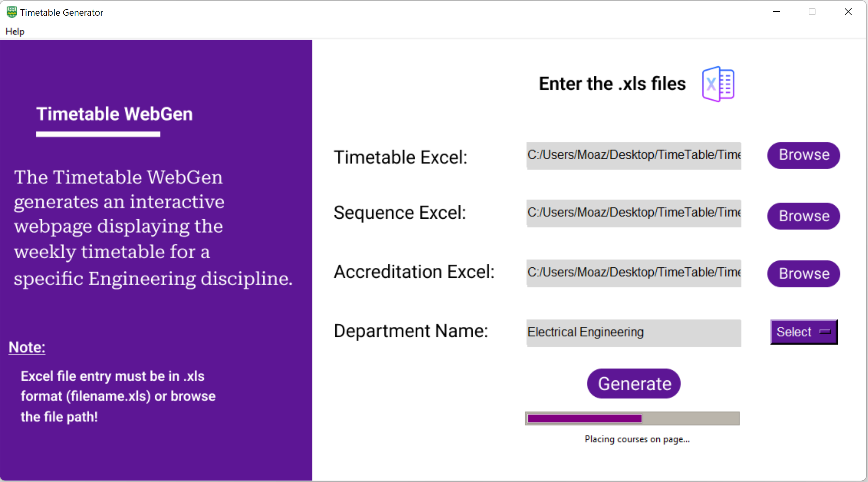Click the Timetable Generator app icon
868x482 pixels.
point(11,12)
